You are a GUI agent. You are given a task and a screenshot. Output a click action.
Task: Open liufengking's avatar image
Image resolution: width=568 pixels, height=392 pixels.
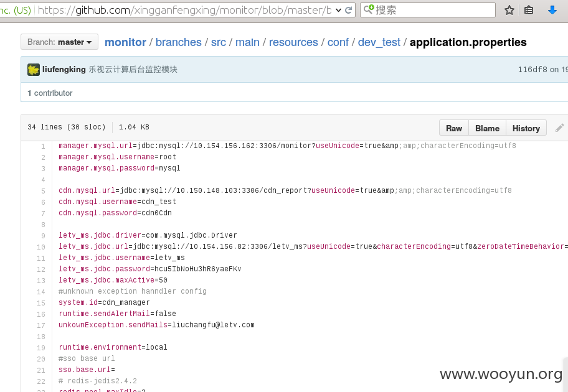[x=34, y=70]
